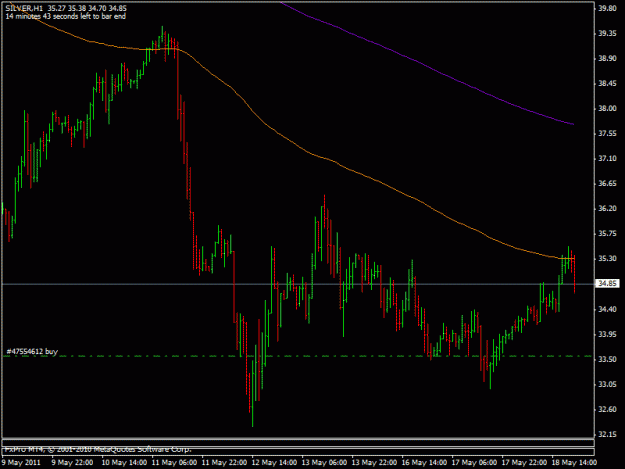
Task: Click the FxPro MT4 MetaQuotes copyright text
Action: click(98, 449)
